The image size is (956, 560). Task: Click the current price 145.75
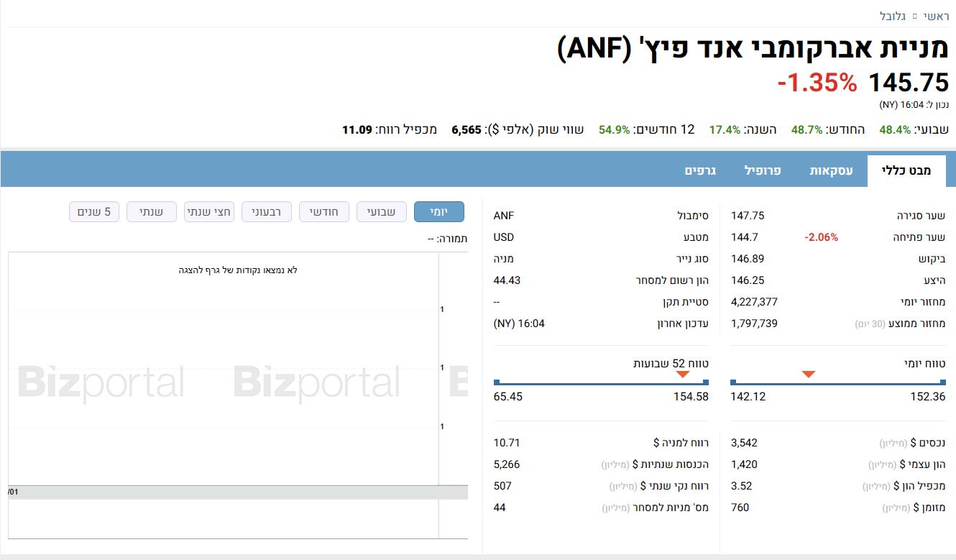(909, 83)
